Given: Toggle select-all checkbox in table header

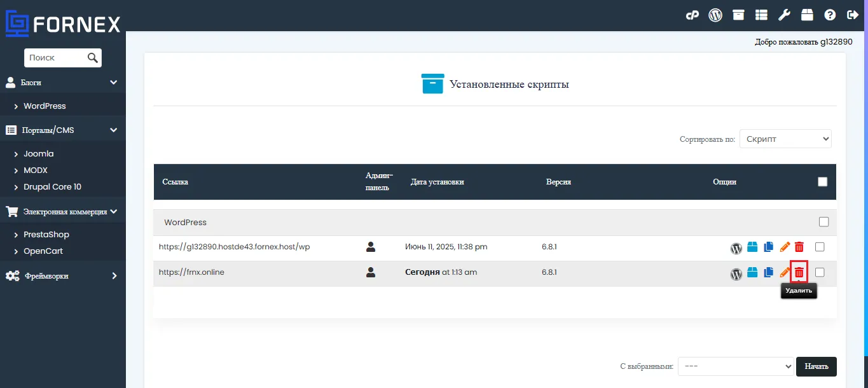Looking at the screenshot, I should (822, 182).
